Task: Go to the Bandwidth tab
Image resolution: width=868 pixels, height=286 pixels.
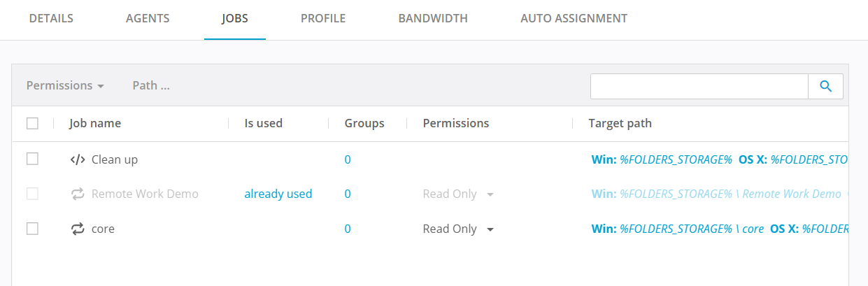Action: point(433,19)
